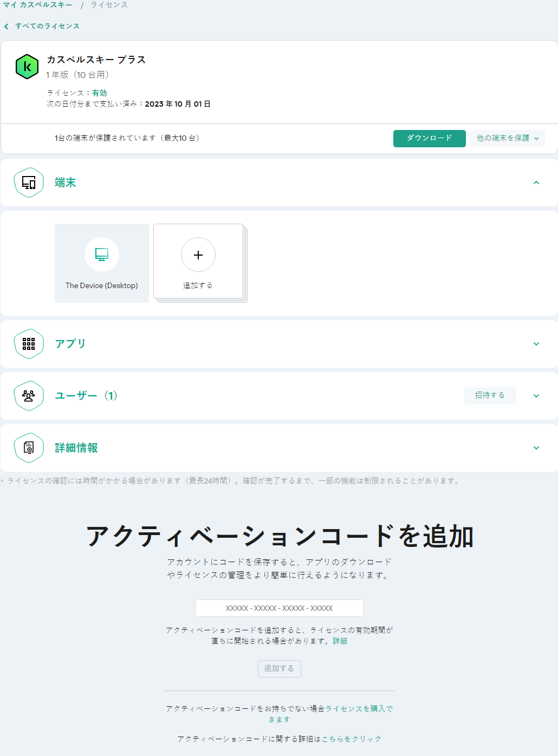This screenshot has width=558, height=756.
Task: Click the こちらをクリック link
Action: point(351,739)
